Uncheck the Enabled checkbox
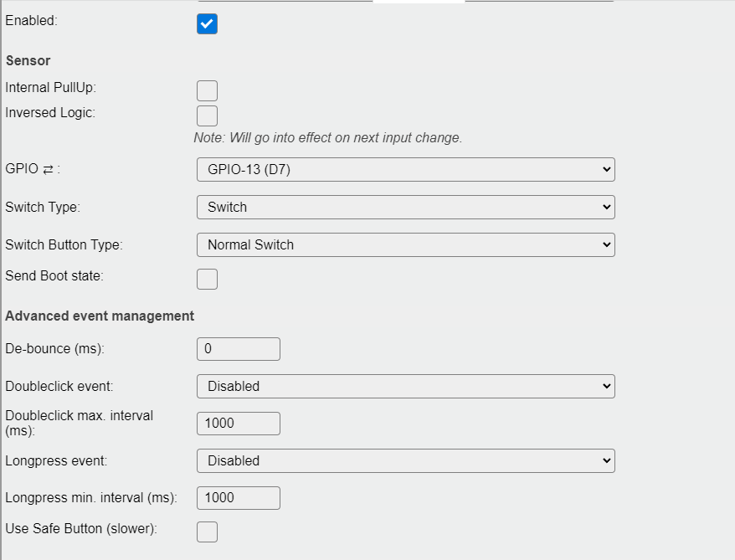The width and height of the screenshot is (735, 560). pos(207,24)
